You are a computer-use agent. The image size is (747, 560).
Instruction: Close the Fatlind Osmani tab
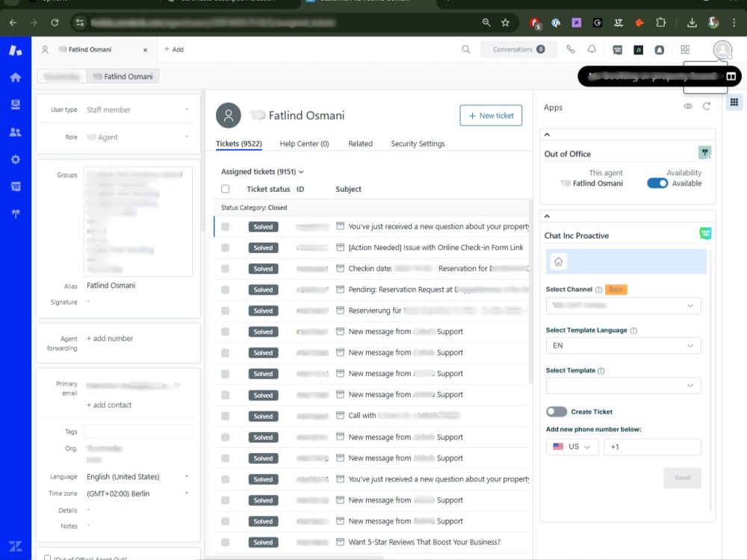[x=146, y=49]
